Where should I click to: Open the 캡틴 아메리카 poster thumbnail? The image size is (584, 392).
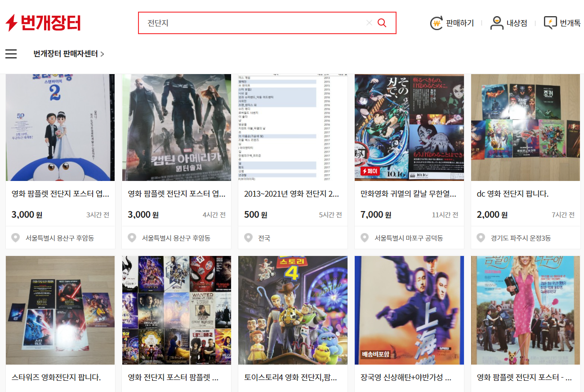click(177, 128)
